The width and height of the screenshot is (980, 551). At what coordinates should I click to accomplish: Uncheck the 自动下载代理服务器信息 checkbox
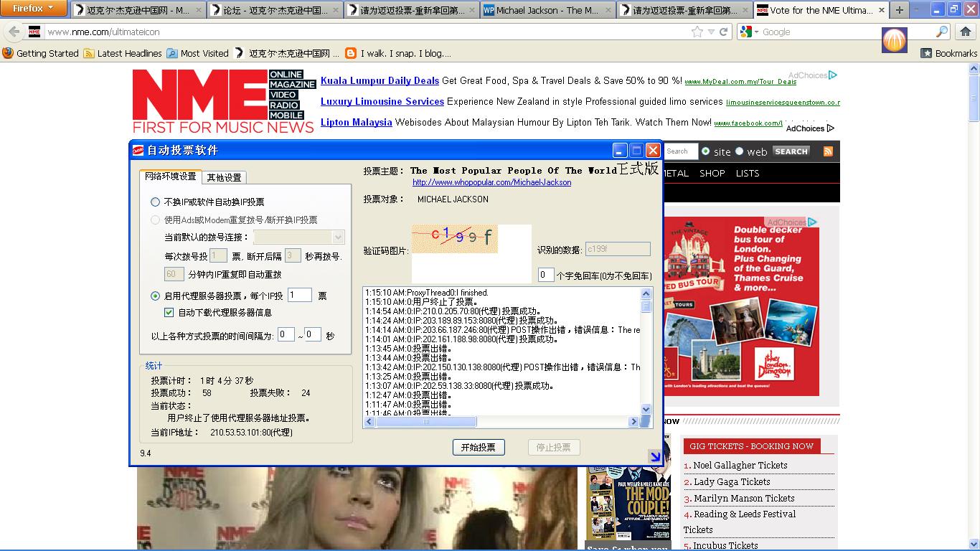(x=169, y=313)
